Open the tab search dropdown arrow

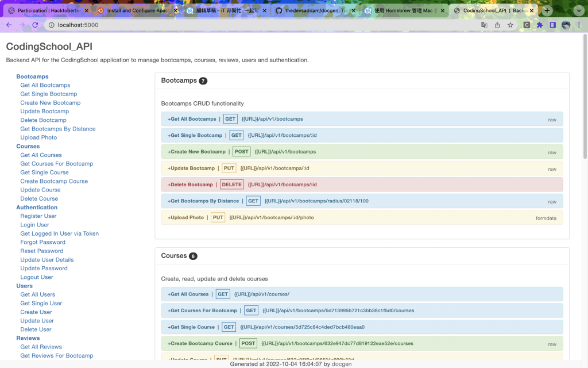coord(579,10)
